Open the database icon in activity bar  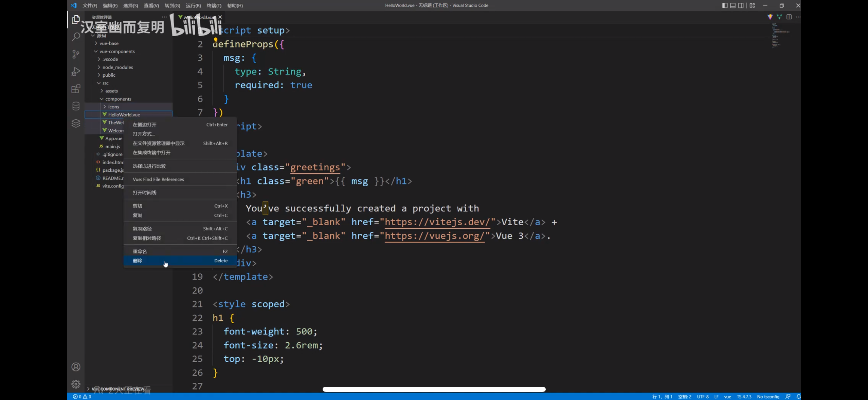[x=76, y=106]
